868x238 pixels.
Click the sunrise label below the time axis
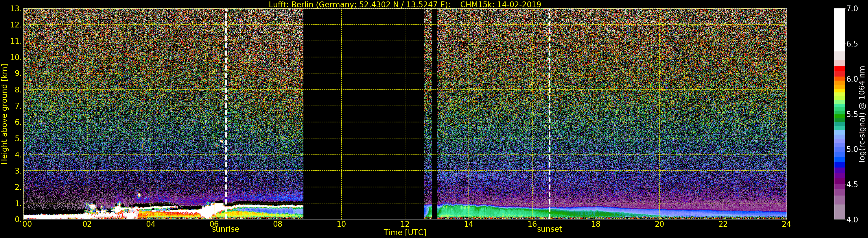click(x=225, y=229)
